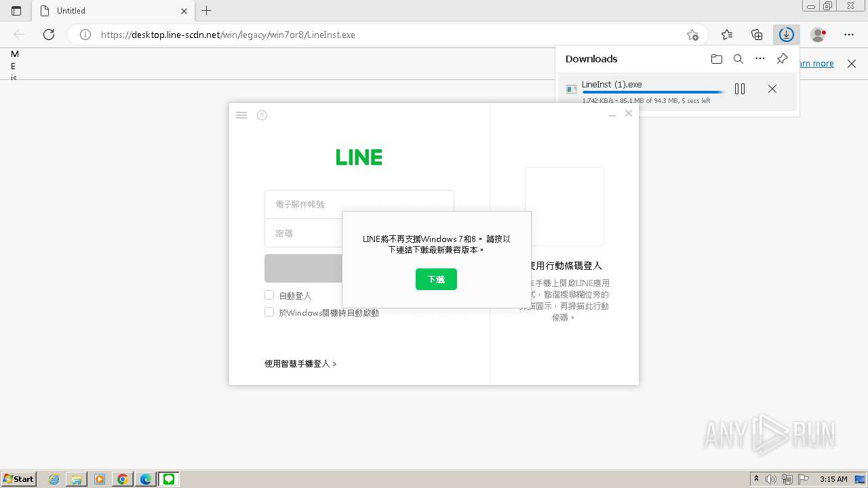This screenshot has width=868, height=488.
Task: Restore down the browser window
Action: (828, 6)
